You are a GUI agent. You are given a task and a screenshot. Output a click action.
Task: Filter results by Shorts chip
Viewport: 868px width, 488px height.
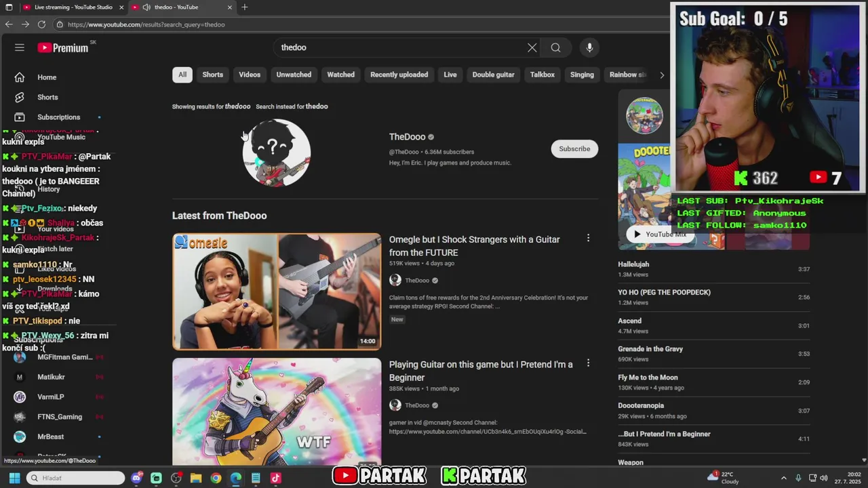point(212,75)
